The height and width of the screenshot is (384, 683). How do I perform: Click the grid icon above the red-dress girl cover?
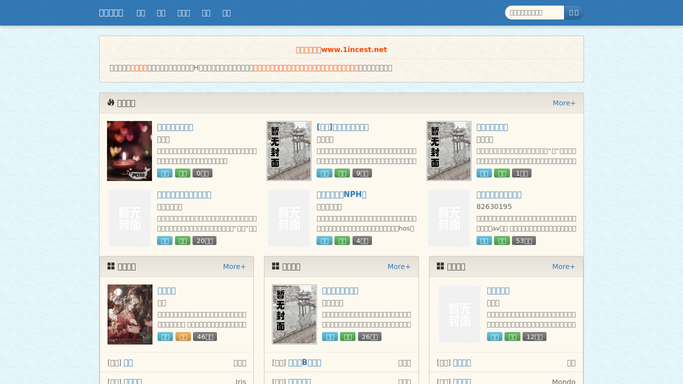click(x=111, y=266)
